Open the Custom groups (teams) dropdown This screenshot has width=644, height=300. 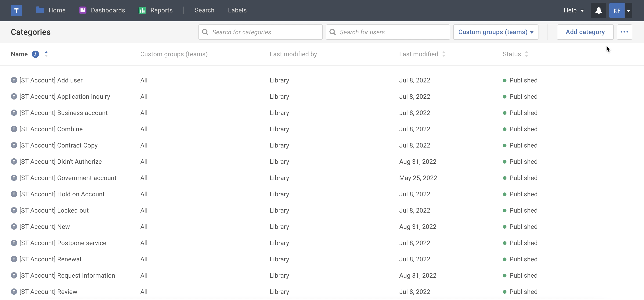(495, 32)
